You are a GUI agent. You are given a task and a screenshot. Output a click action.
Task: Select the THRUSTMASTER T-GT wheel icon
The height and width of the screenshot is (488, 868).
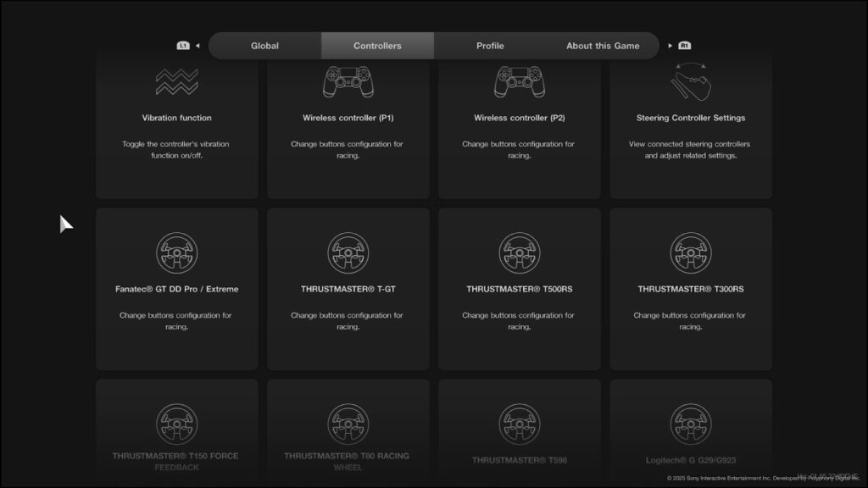pyautogui.click(x=348, y=252)
